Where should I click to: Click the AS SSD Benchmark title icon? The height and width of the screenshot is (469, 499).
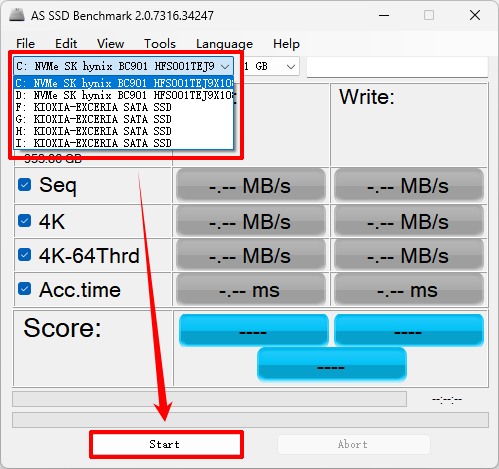(x=17, y=15)
